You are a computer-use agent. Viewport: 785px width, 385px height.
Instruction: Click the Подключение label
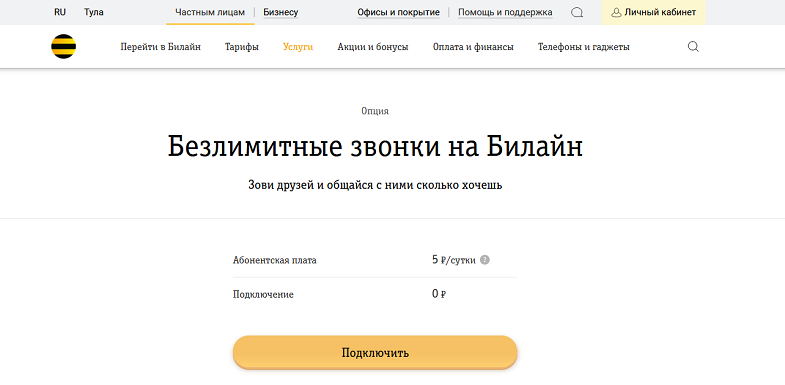[x=263, y=294]
